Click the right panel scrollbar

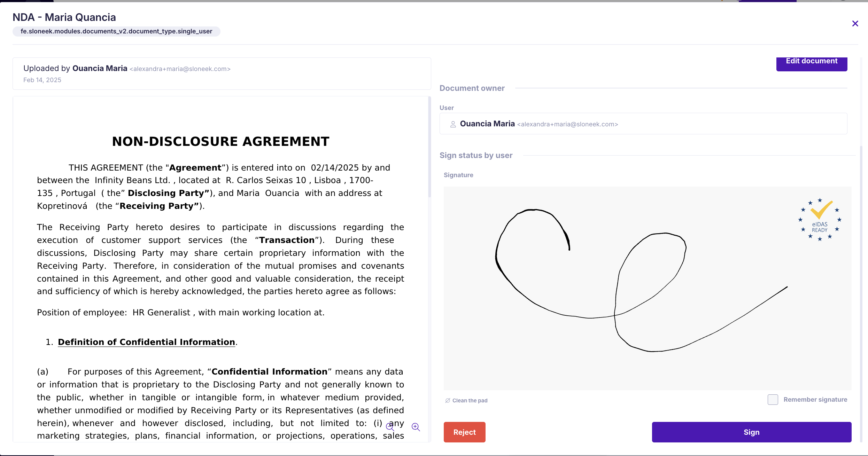click(x=861, y=294)
